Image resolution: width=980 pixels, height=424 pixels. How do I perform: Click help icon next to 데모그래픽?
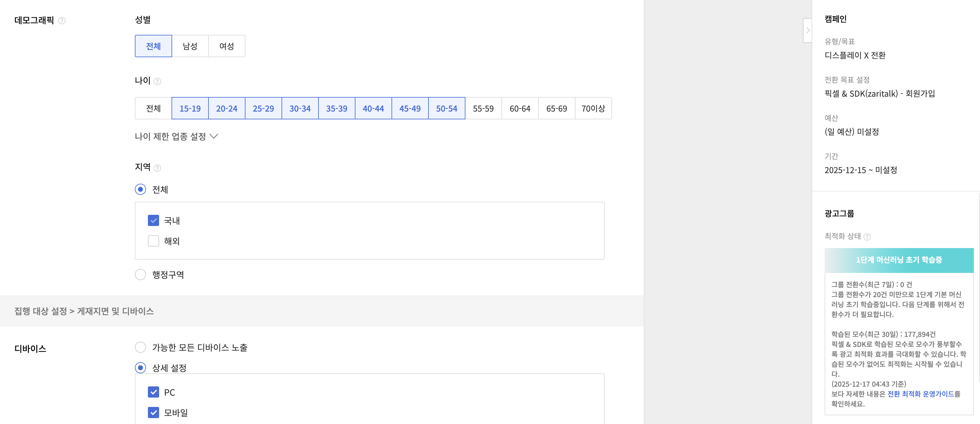(x=62, y=21)
